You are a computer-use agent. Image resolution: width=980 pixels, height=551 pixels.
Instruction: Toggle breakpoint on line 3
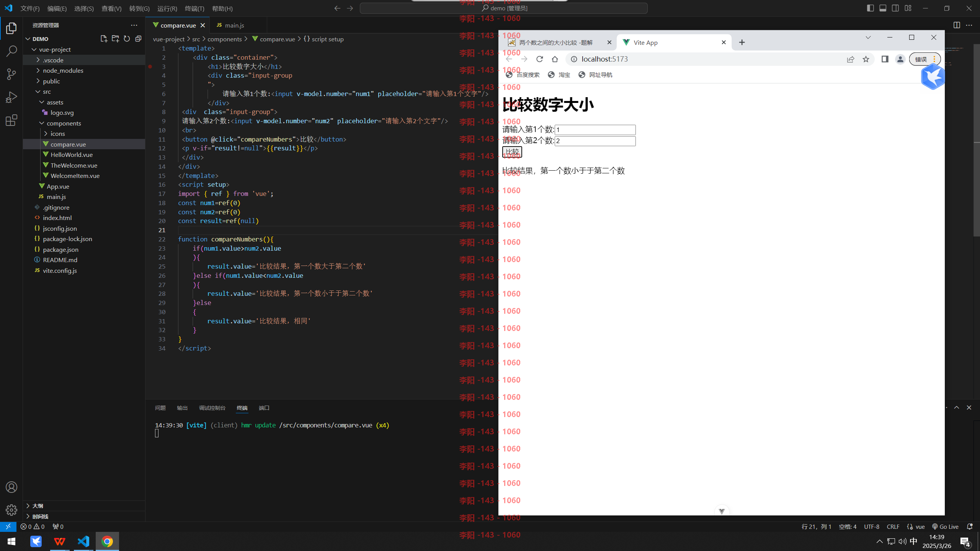150,67
